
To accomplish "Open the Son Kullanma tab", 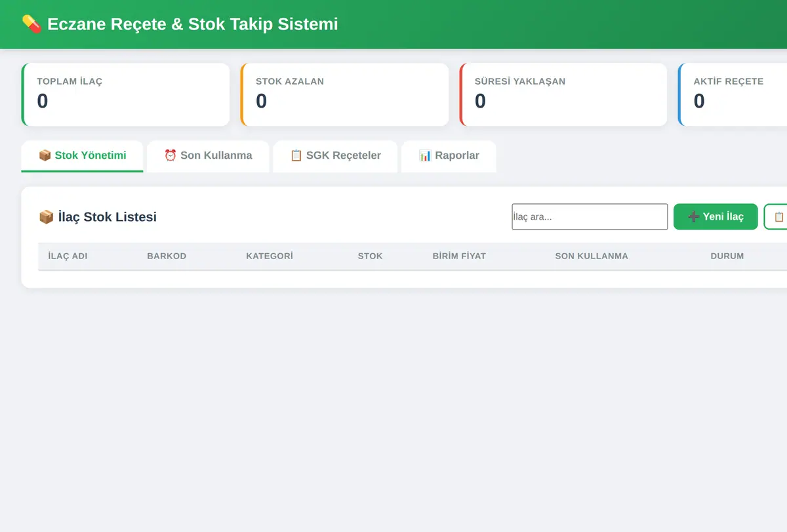I will tap(208, 156).
